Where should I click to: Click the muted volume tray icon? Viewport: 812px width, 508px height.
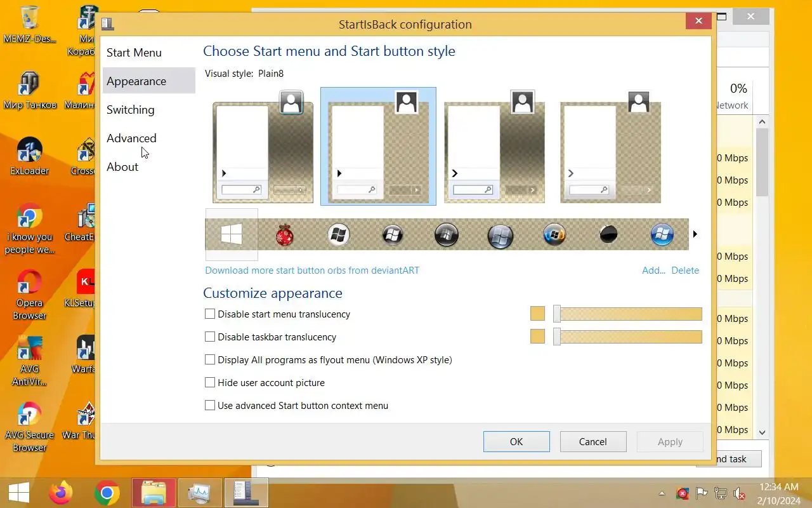click(740, 493)
